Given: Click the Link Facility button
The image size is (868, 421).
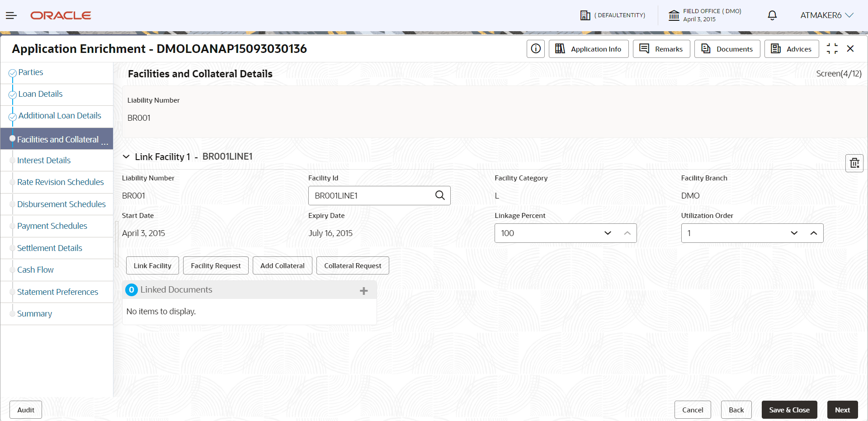Looking at the screenshot, I should tap(152, 265).
